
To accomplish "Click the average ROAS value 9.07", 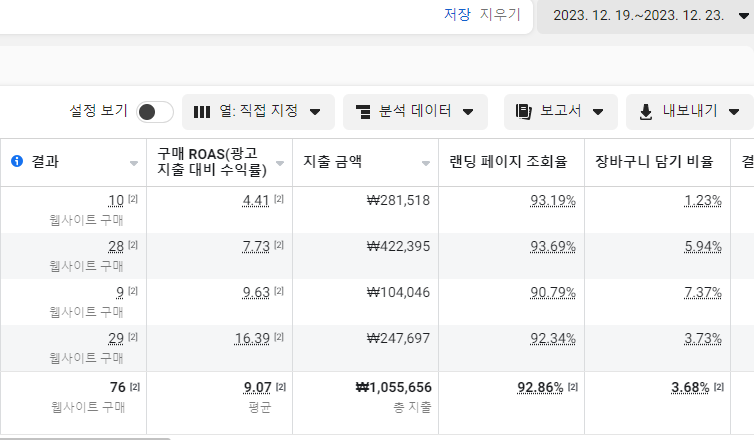I will 258,387.
